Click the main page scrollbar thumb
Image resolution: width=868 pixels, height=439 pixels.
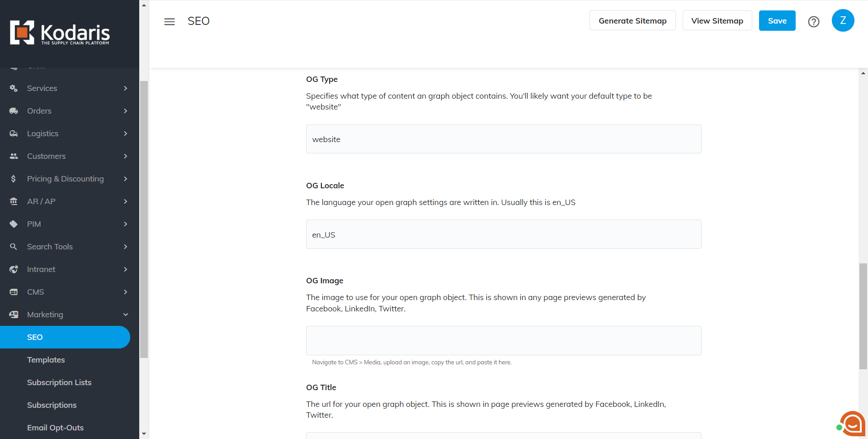(863, 316)
